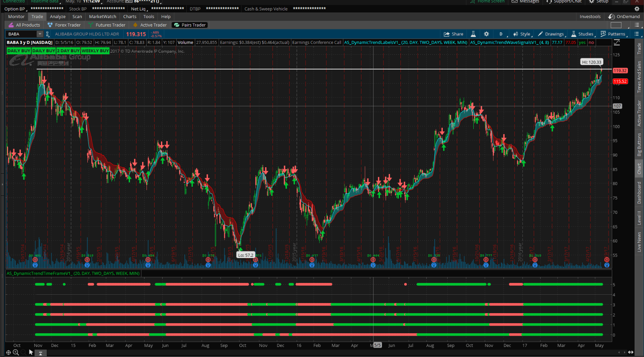Open the Analyze main tab

pos(58,16)
